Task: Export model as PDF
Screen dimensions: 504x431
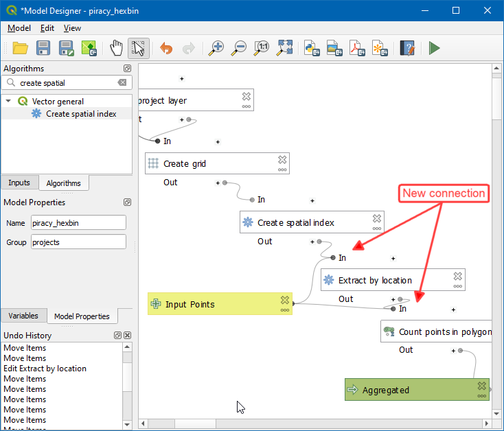Action: 357,48
